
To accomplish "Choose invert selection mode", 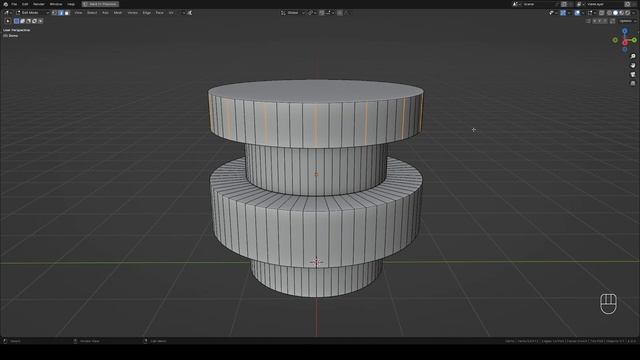I will click(x=34, y=21).
